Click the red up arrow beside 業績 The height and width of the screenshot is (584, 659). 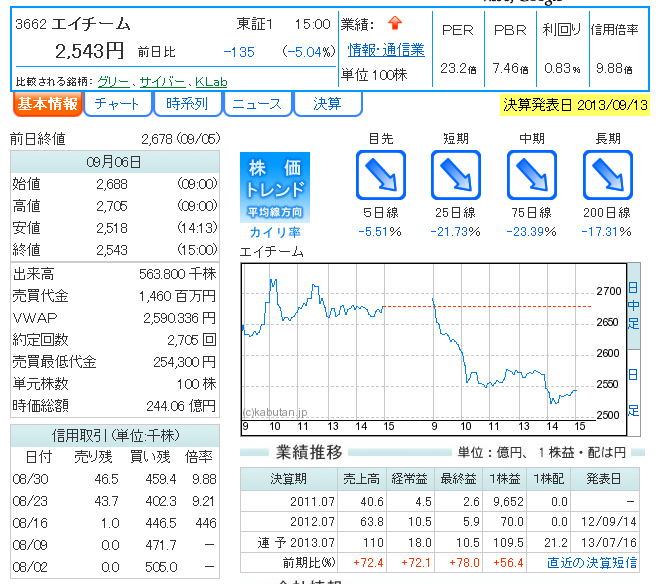tap(395, 24)
